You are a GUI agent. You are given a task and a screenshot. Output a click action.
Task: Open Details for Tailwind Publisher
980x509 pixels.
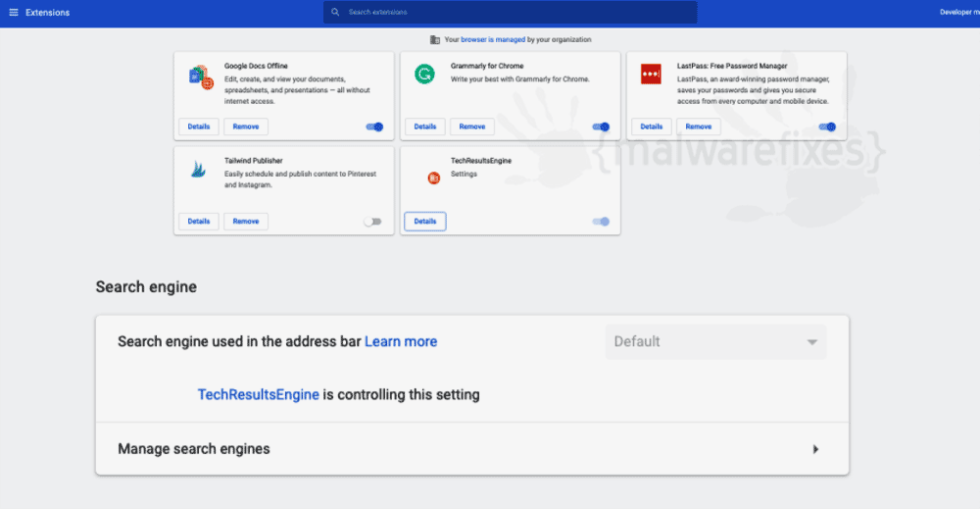[199, 222]
